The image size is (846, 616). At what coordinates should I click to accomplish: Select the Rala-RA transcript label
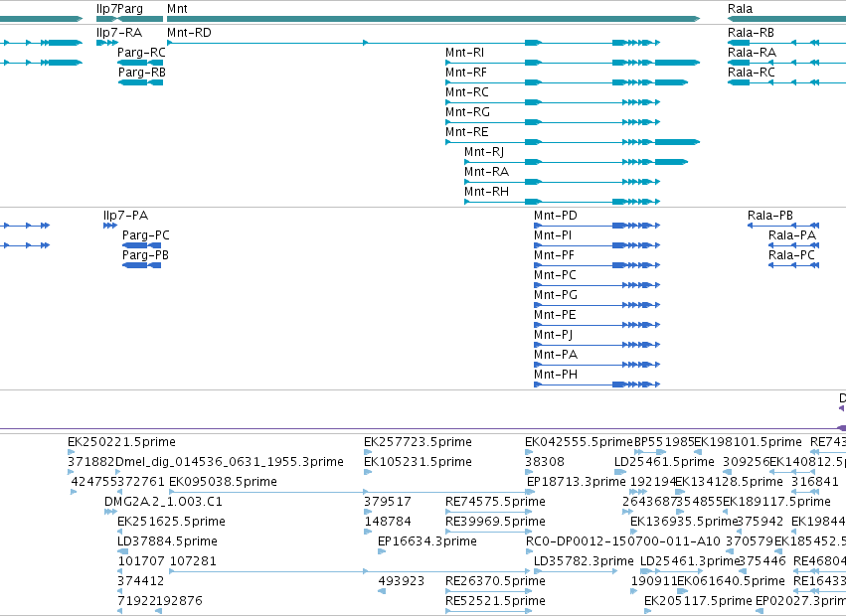click(753, 53)
